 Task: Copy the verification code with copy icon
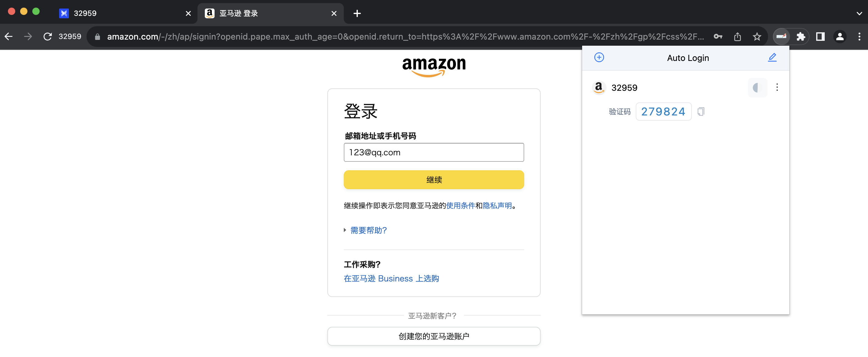click(x=701, y=111)
